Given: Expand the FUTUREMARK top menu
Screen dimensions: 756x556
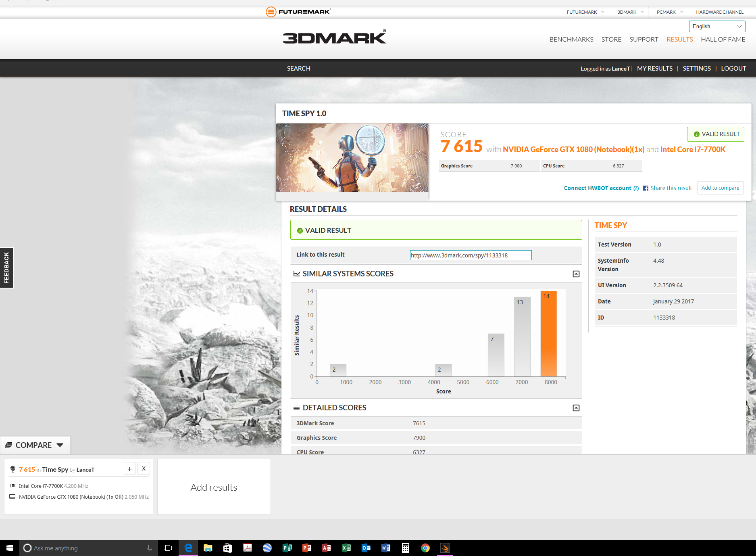Looking at the screenshot, I should click(585, 12).
